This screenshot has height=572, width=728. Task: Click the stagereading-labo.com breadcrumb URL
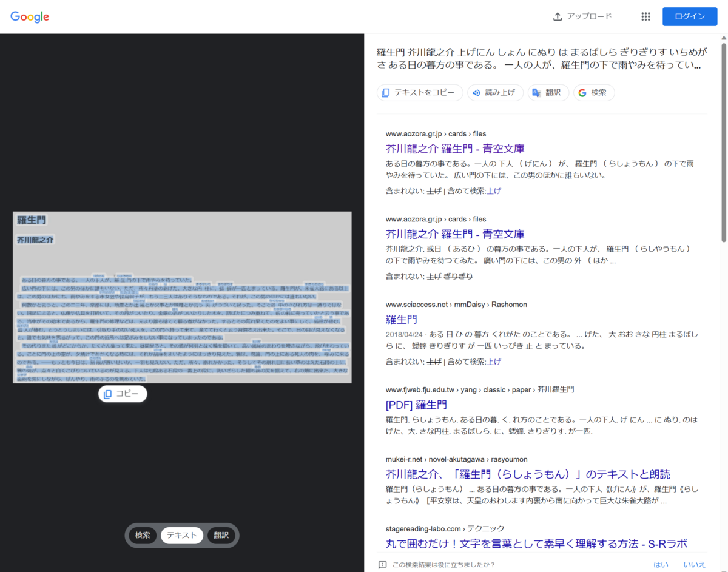click(x=445, y=528)
